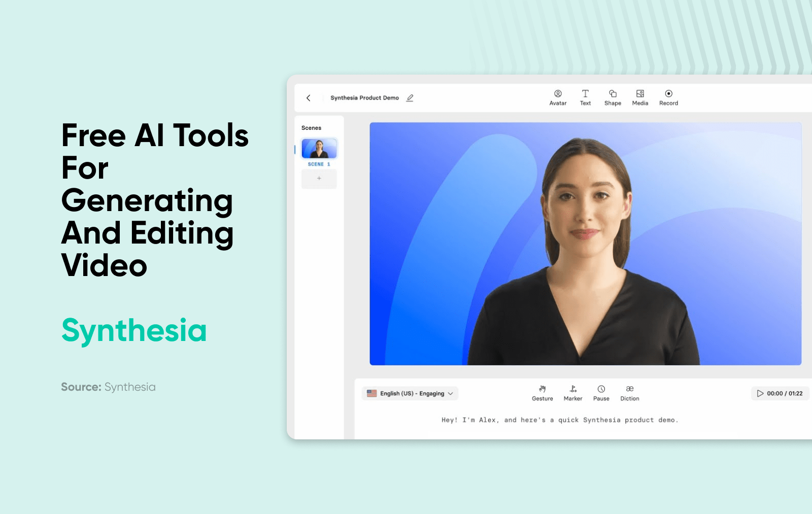Go back using the left chevron arrow
The image size is (812, 514).
308,98
